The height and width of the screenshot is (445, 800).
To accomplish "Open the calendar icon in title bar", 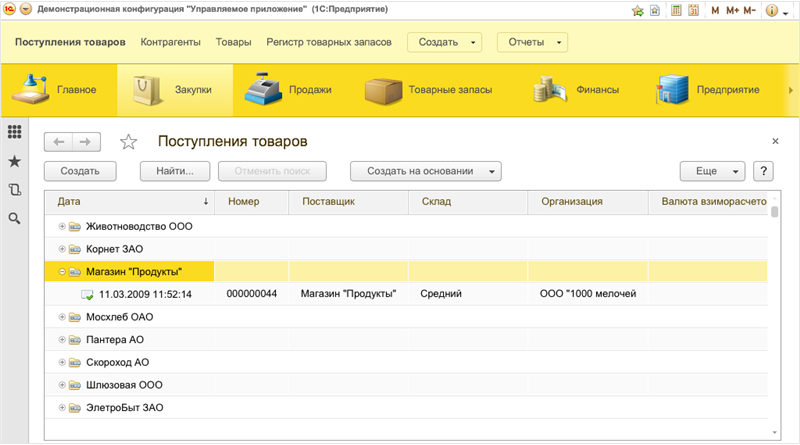I will pos(693,10).
